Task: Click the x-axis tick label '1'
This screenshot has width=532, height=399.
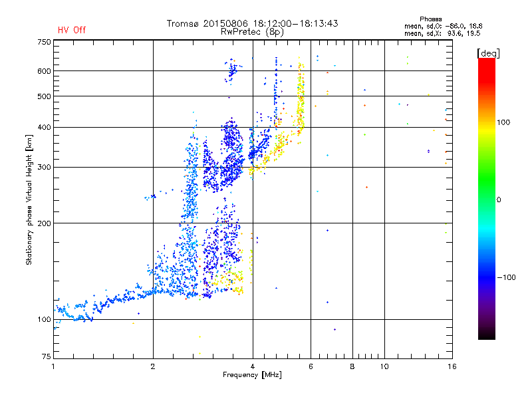Action: point(53,366)
